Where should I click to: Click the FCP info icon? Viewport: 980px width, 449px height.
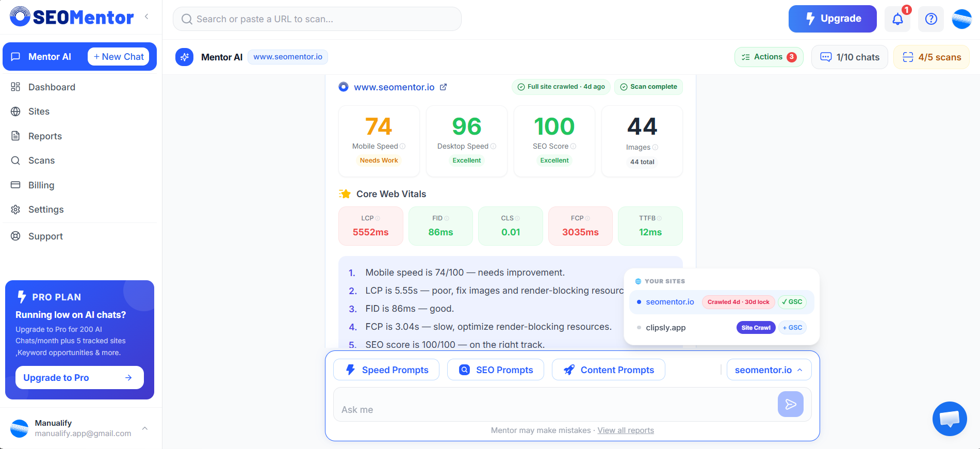587,218
